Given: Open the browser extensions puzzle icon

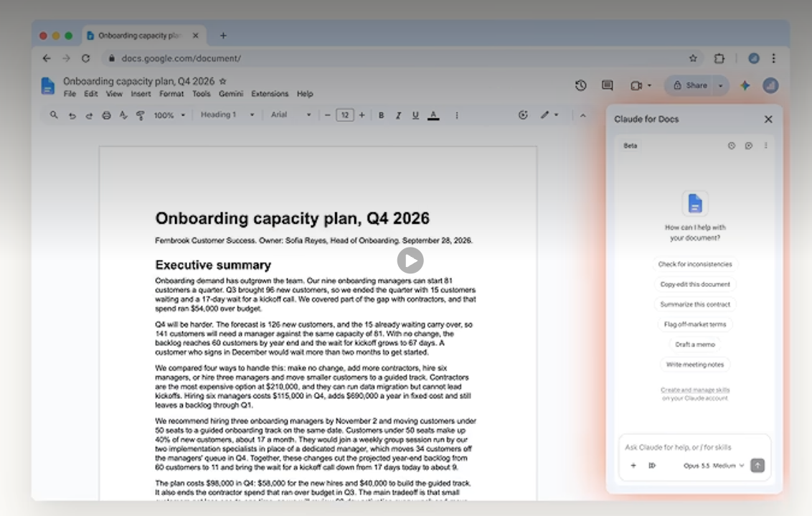Looking at the screenshot, I should (719, 59).
